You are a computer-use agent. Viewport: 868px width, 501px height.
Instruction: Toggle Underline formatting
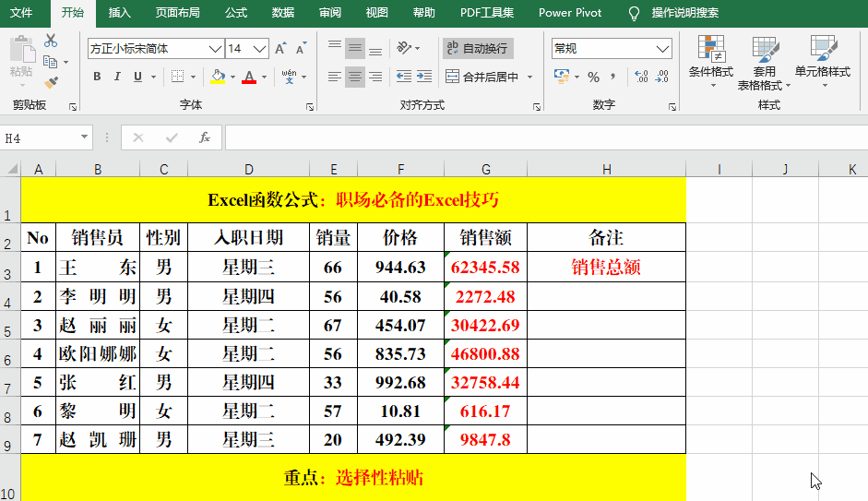pos(137,77)
